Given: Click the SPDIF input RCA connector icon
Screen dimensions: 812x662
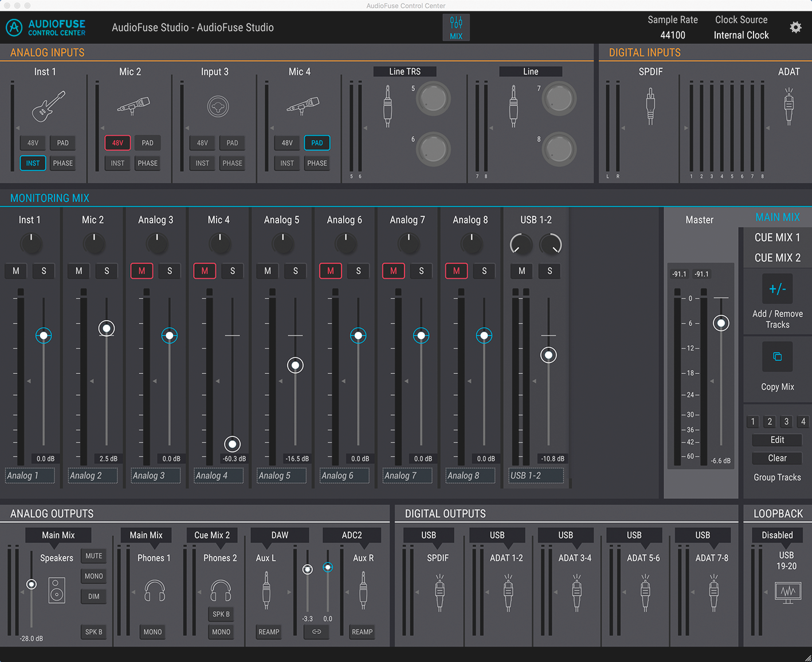Looking at the screenshot, I should click(650, 106).
